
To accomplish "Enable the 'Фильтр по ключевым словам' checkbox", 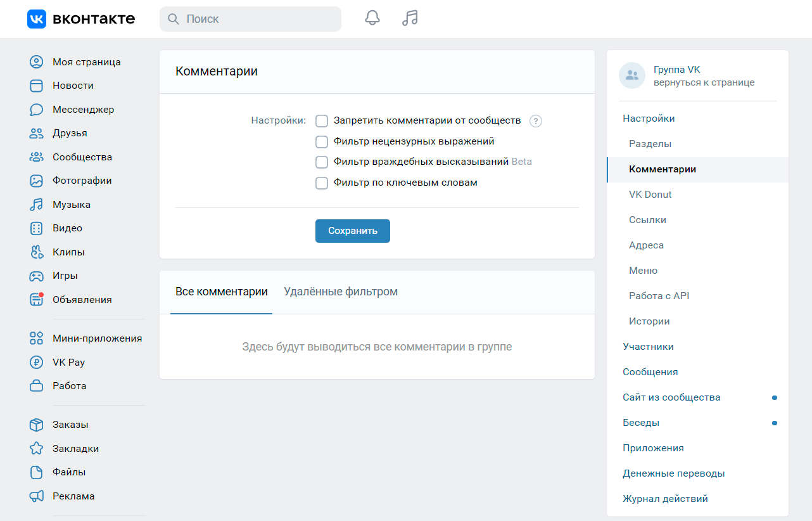I will (322, 183).
